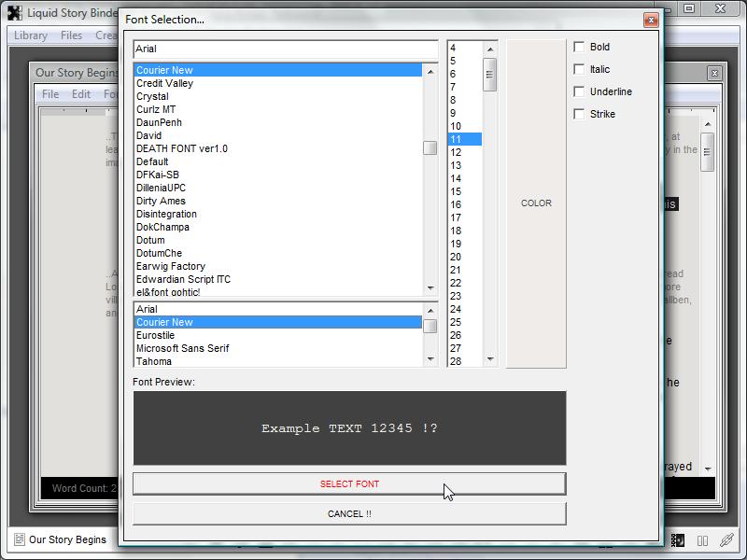Screen dimensions: 747x560
Task: Enable the Bold checkbox
Action: tap(579, 47)
